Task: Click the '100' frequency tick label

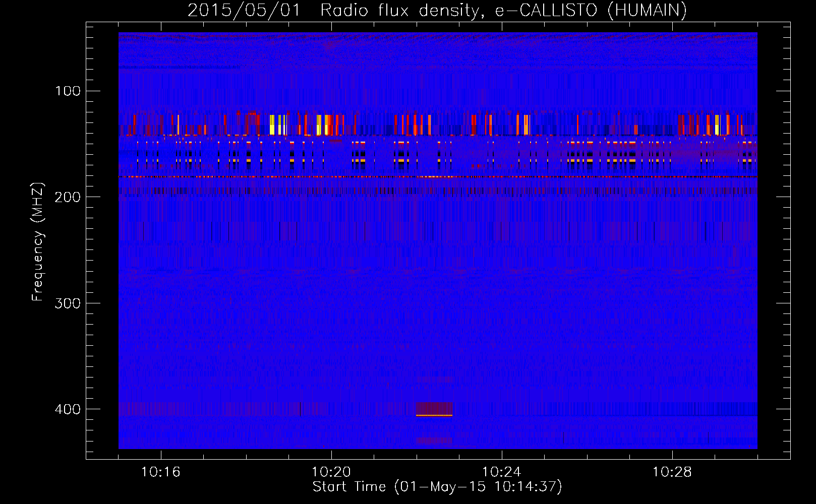Action: click(x=68, y=91)
